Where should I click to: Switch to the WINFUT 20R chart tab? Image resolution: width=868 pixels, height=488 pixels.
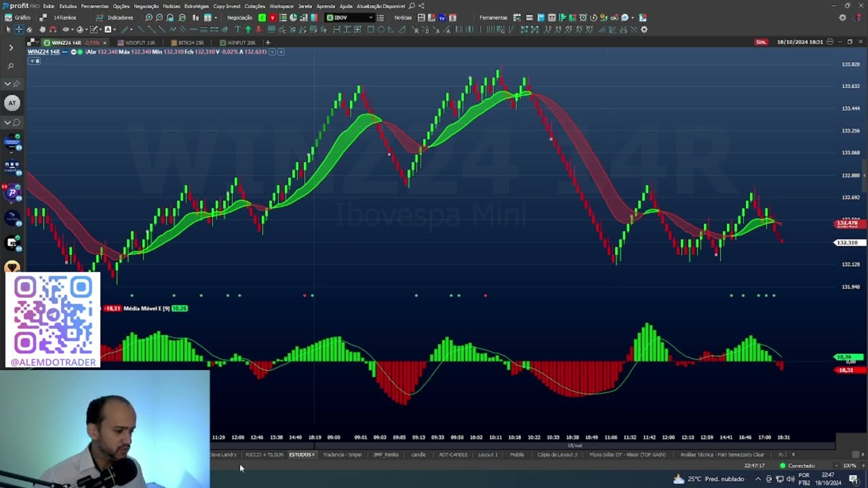[240, 42]
